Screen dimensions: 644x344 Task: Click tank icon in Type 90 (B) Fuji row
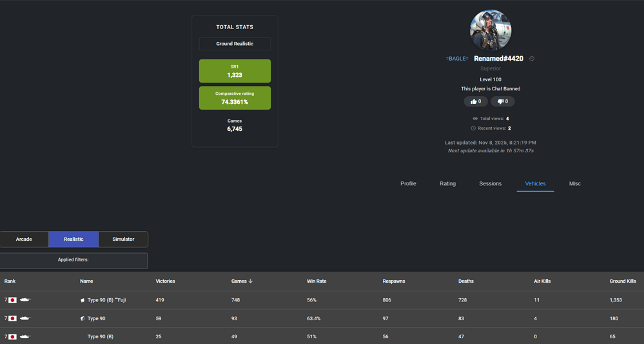tap(25, 300)
